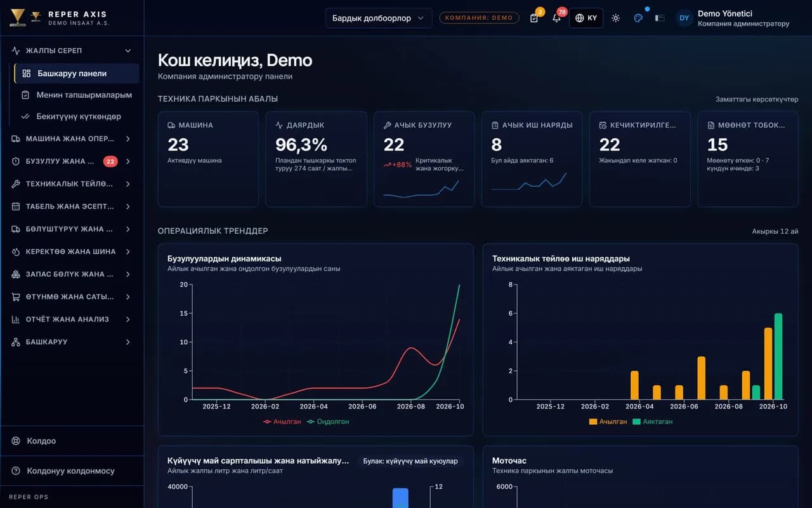Click the boxes icon beside ЗАПАС БӨЛҮК ЖАНА

pyautogui.click(x=16, y=274)
